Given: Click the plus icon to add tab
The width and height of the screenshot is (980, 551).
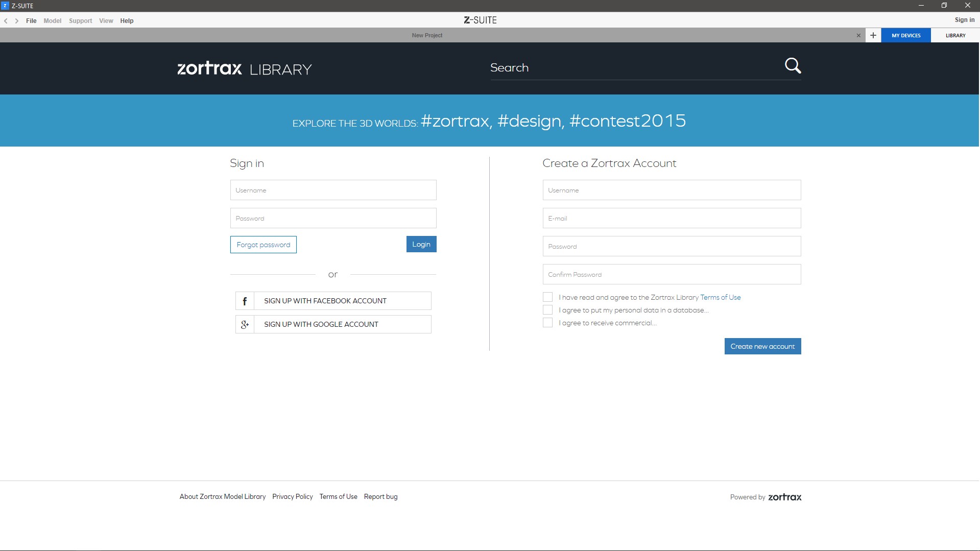Looking at the screenshot, I should click(x=873, y=35).
